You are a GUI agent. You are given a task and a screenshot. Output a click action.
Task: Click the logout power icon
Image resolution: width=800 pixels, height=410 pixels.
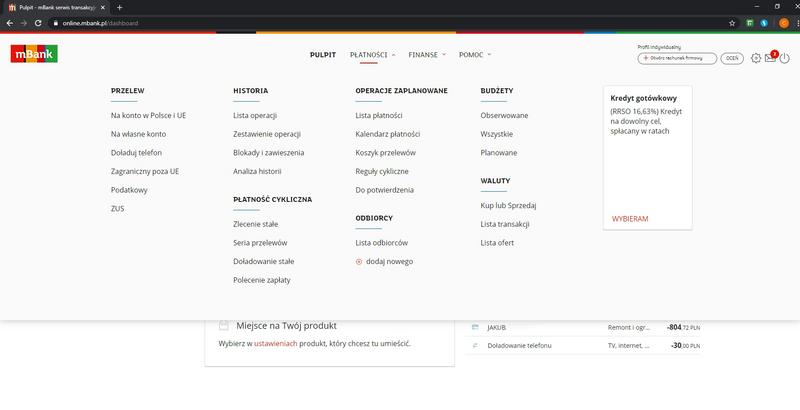785,58
